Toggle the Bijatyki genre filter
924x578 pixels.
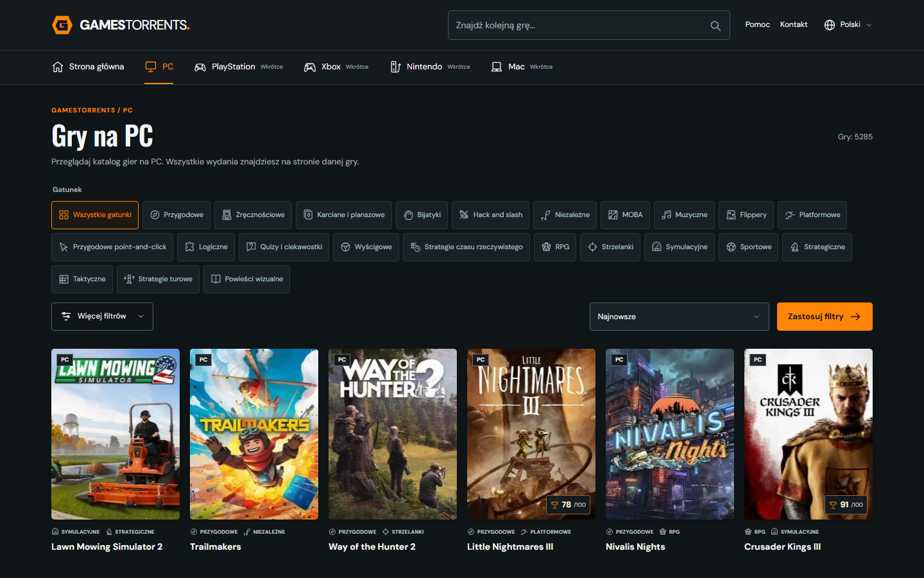422,215
